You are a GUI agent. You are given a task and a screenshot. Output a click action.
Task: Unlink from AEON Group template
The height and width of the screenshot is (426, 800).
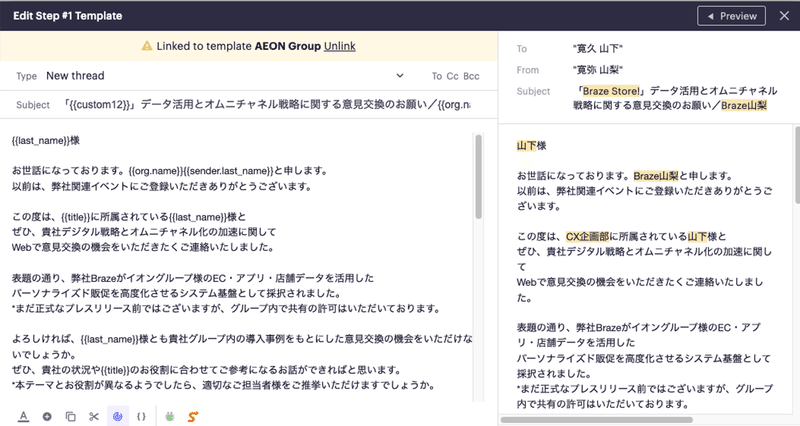point(340,46)
